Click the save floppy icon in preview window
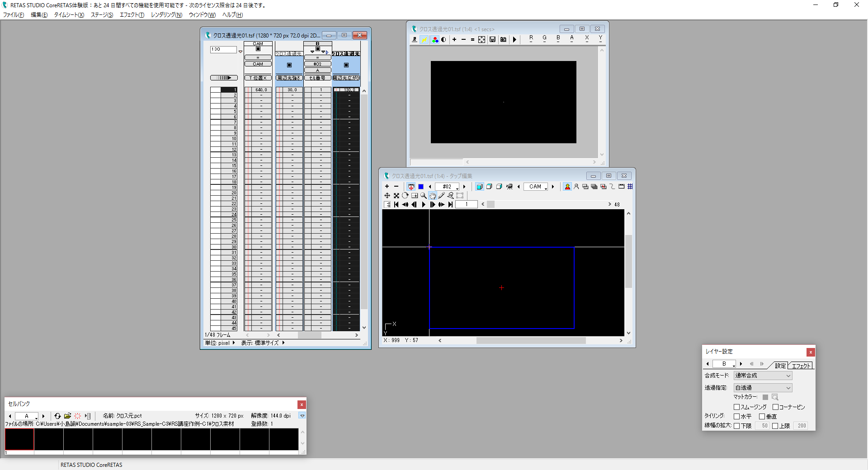 (493, 40)
